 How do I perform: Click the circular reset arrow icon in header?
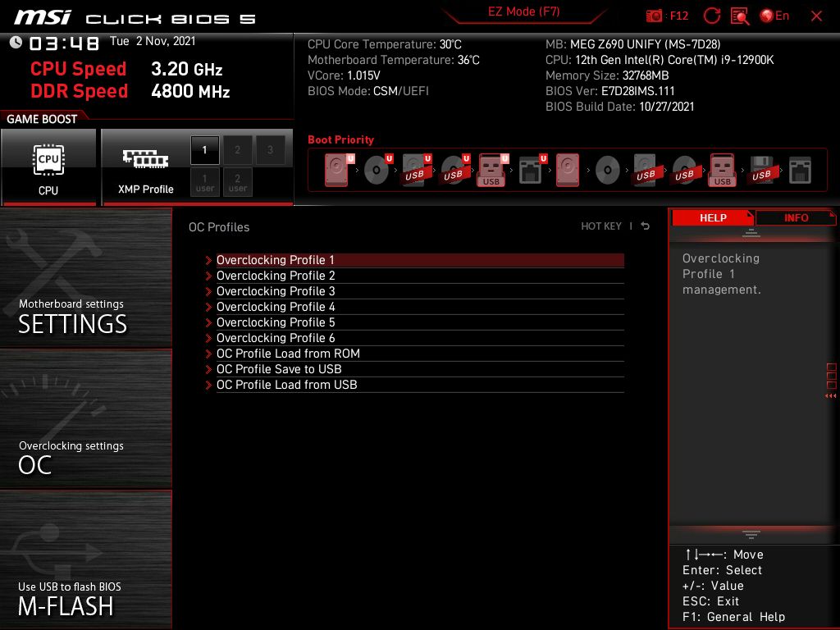711,16
